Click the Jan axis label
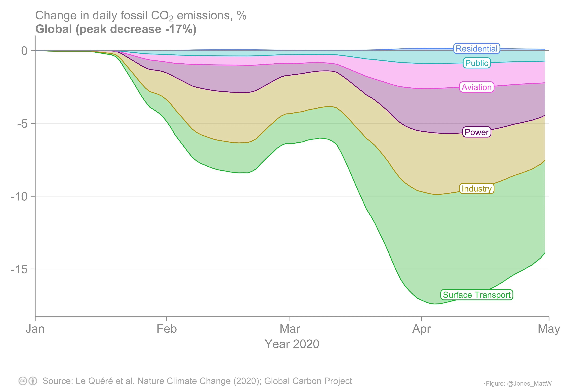This screenshot has width=570, height=392. point(35,329)
